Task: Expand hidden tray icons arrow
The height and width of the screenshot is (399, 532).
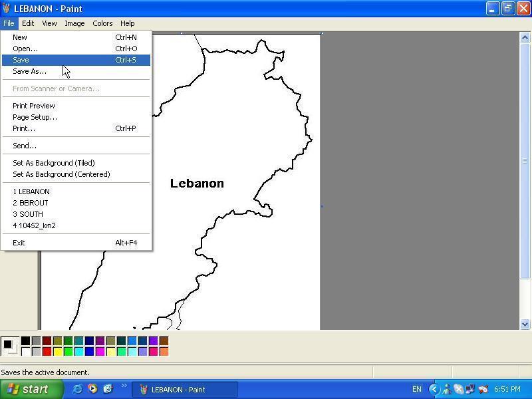Action: click(x=434, y=389)
